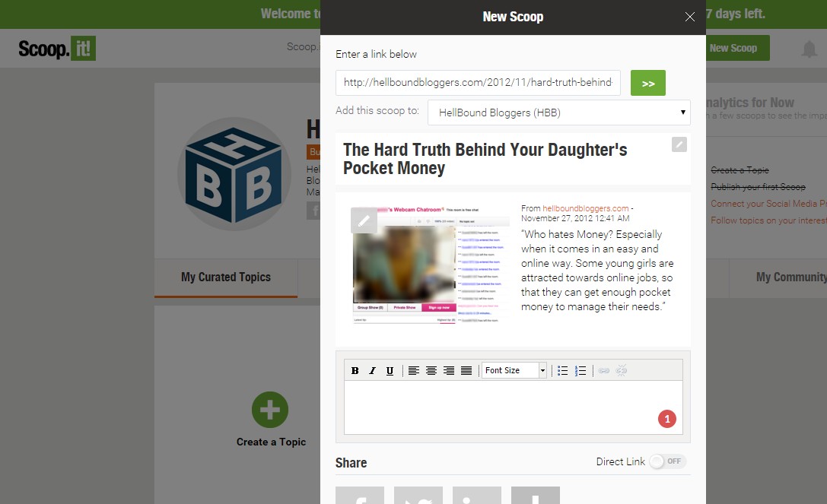827x504 pixels.
Task: Align text right in the editor
Action: tap(449, 371)
